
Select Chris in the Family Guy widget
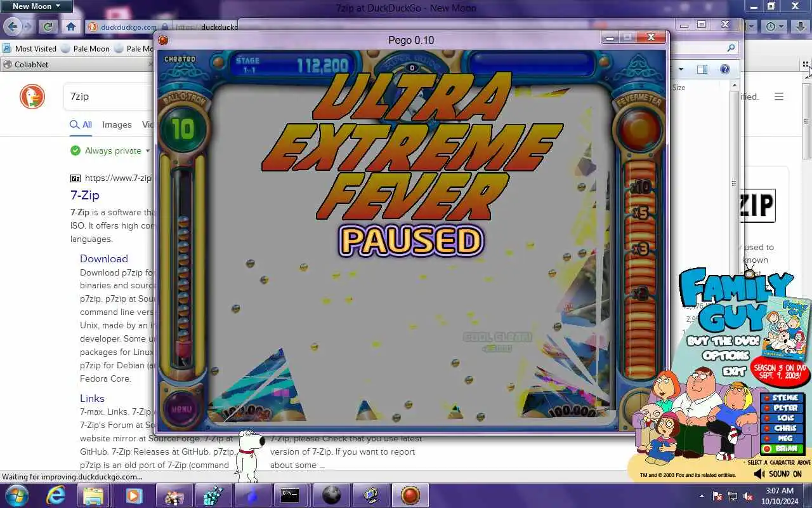click(x=782, y=429)
